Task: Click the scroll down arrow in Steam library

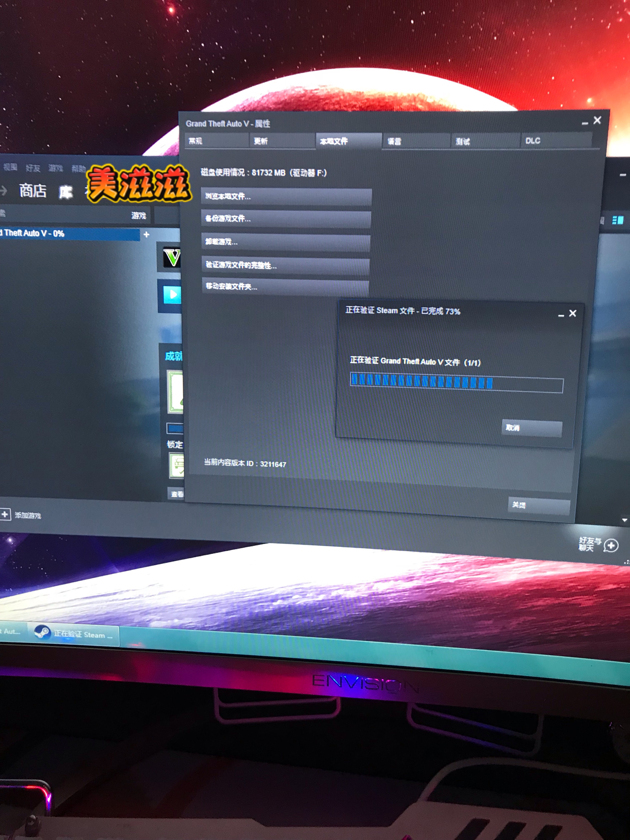Action: point(625,521)
